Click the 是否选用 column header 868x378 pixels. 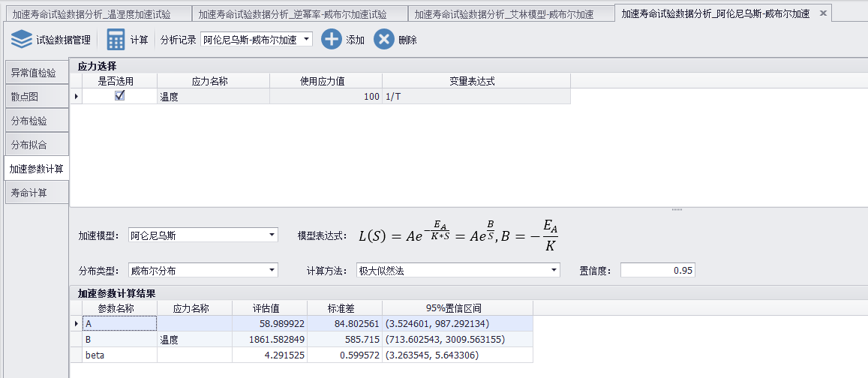click(119, 81)
